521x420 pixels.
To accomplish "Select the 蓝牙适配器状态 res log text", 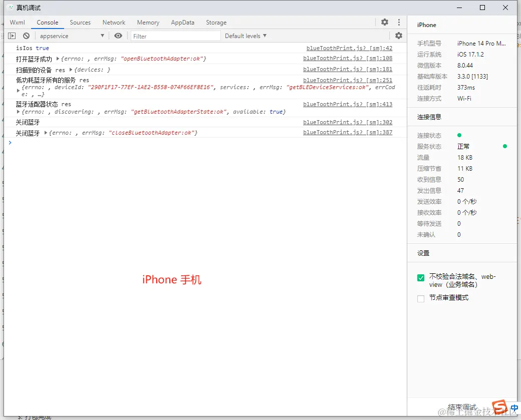I will pyautogui.click(x=43, y=104).
